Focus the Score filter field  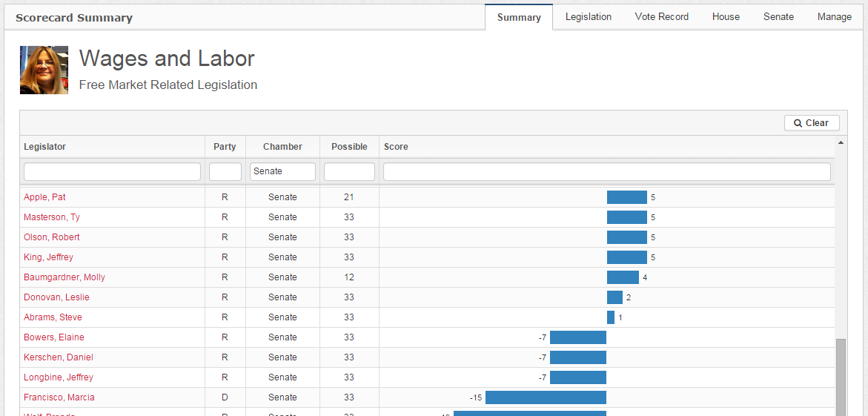[606, 171]
